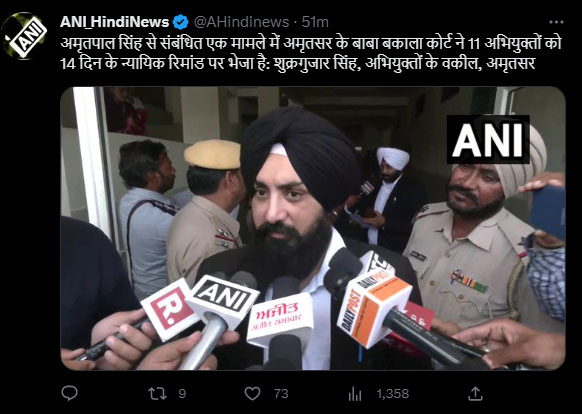Open ANI_HindiNews display name link
582x414 pixels.
tap(114, 22)
